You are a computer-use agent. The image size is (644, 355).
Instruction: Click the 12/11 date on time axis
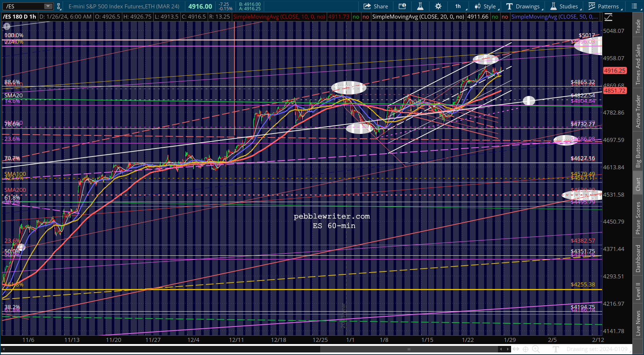pyautogui.click(x=237, y=340)
